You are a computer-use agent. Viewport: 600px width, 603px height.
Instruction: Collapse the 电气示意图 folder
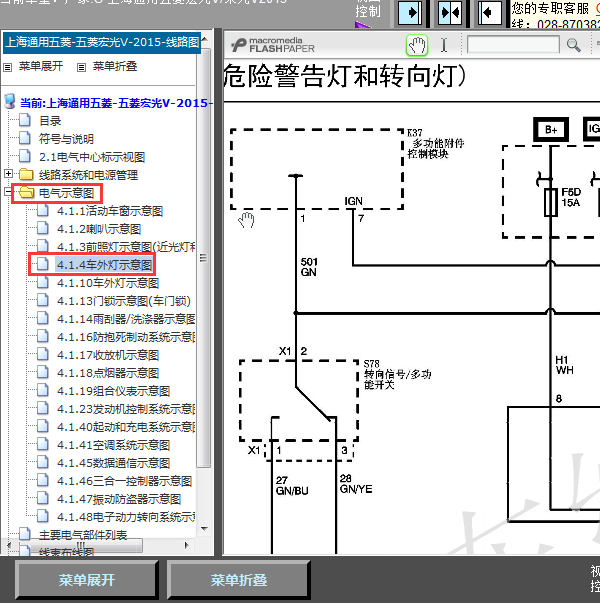pyautogui.click(x=8, y=192)
